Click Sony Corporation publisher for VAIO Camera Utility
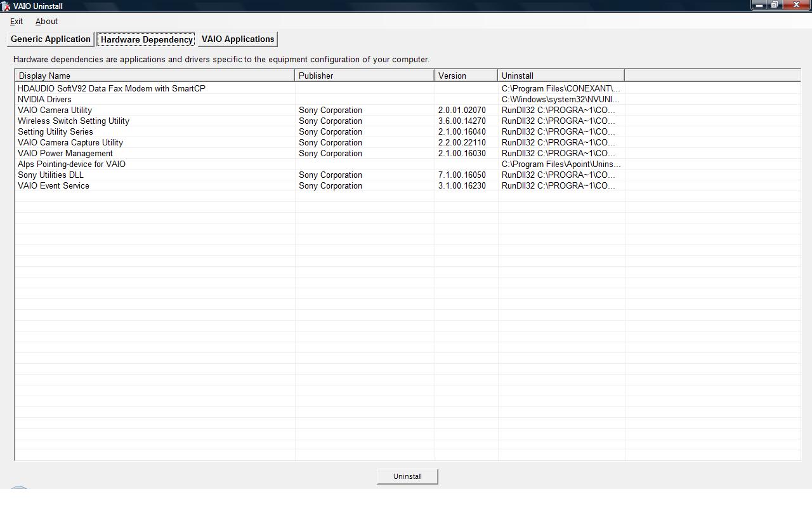This screenshot has width=812, height=508. (331, 110)
